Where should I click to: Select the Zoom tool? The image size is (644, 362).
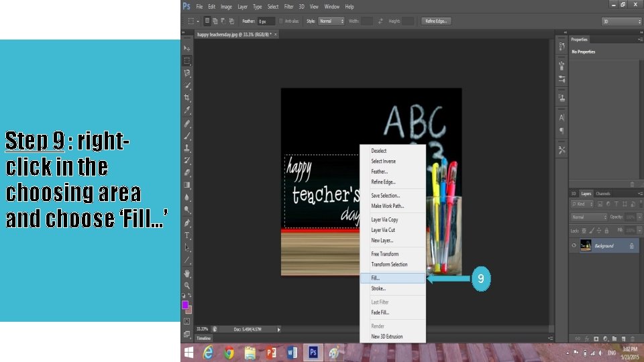(187, 286)
